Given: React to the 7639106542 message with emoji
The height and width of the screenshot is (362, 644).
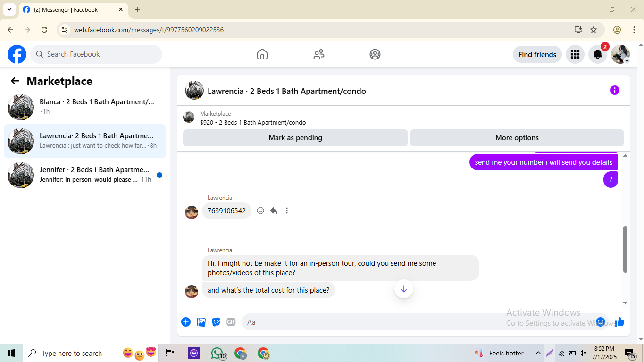Looking at the screenshot, I should click(x=260, y=210).
